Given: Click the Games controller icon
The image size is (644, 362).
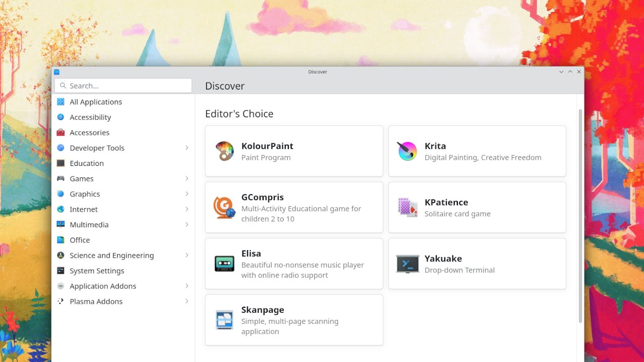Looking at the screenshot, I should tap(61, 178).
